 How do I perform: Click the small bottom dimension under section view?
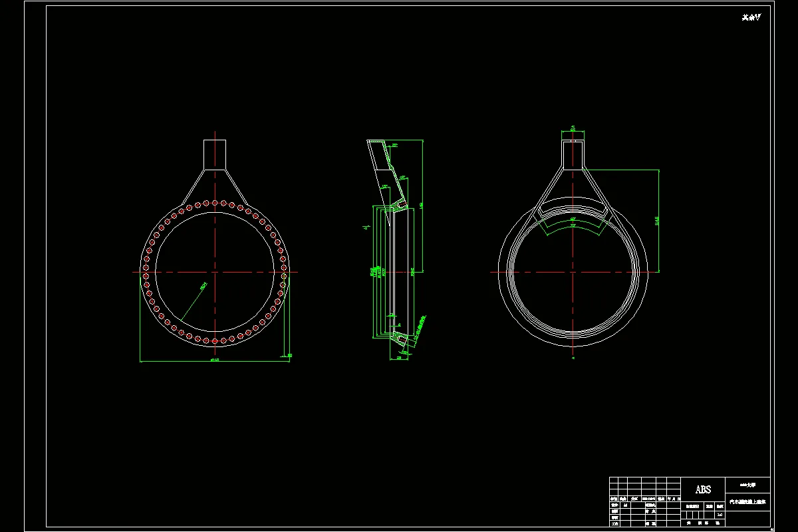(398, 358)
